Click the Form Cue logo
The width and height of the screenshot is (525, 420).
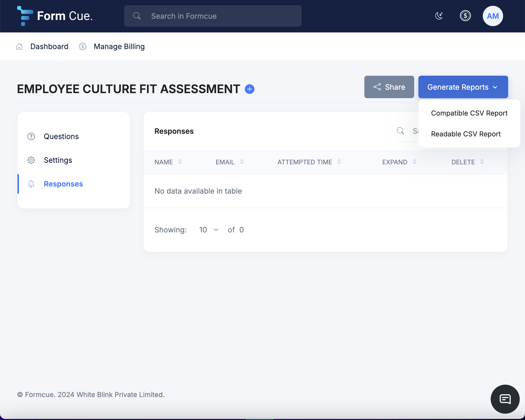55,16
